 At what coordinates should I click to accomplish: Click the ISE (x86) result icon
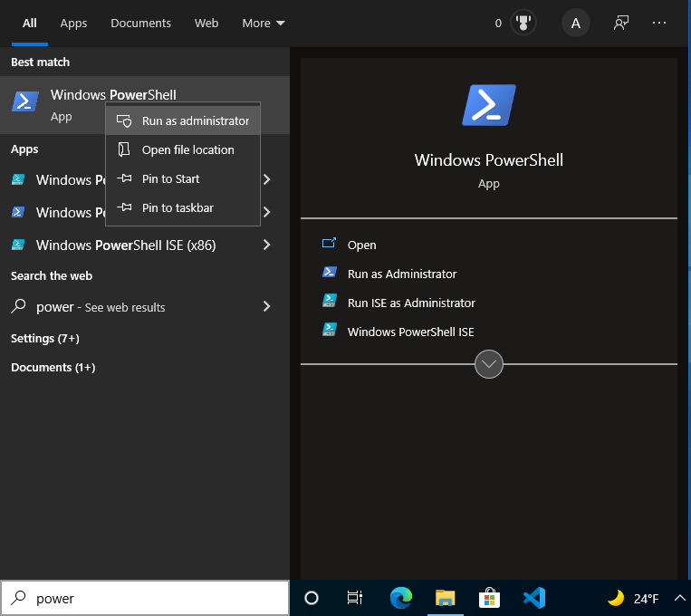point(18,245)
